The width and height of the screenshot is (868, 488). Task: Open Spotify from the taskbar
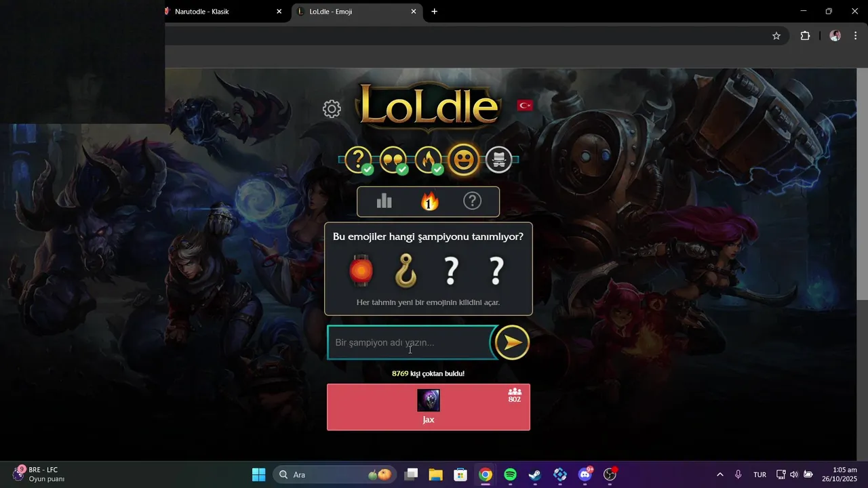[x=510, y=474]
